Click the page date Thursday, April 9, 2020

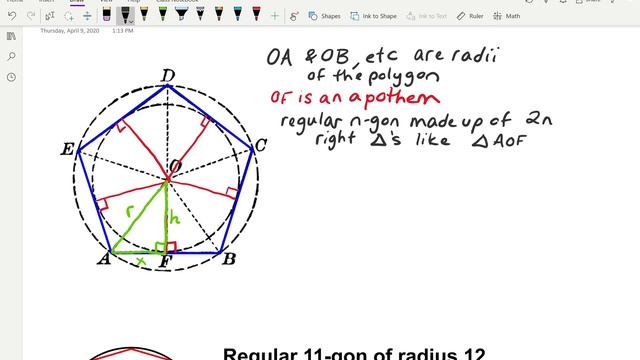[x=70, y=31]
